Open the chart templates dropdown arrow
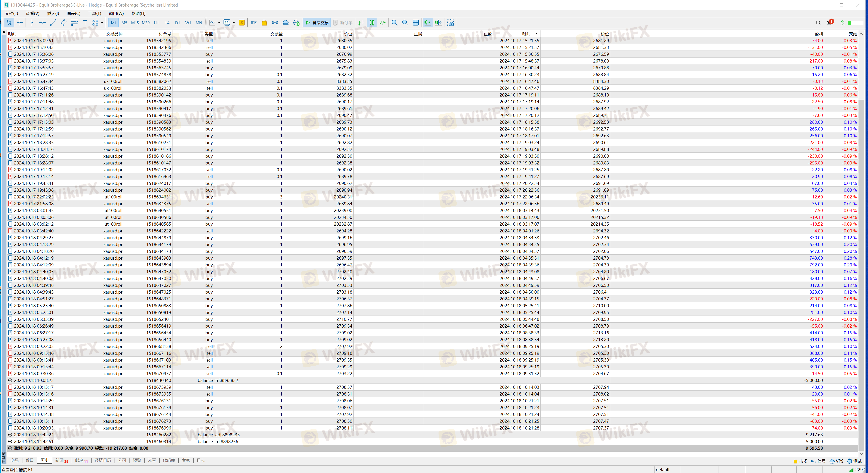 pos(233,23)
